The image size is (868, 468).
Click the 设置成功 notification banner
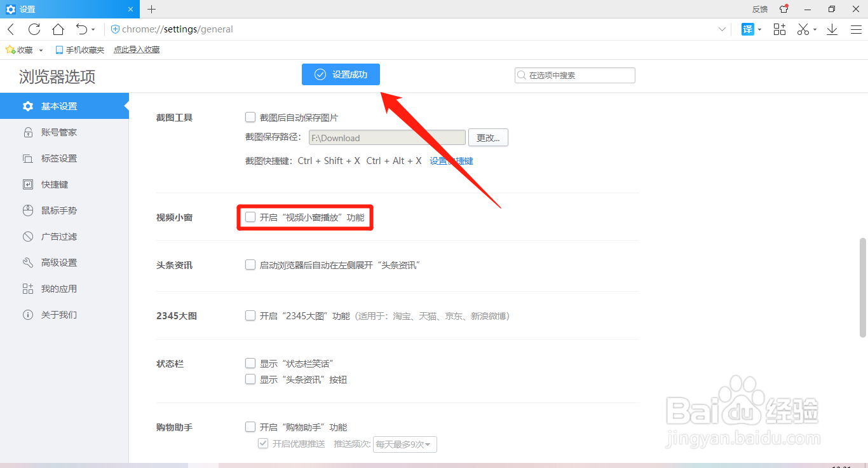click(x=341, y=74)
